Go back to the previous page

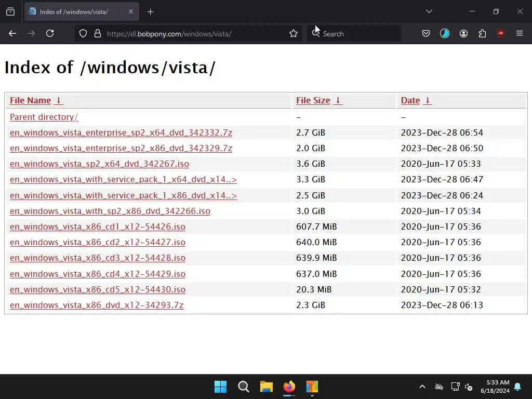[x=12, y=34]
